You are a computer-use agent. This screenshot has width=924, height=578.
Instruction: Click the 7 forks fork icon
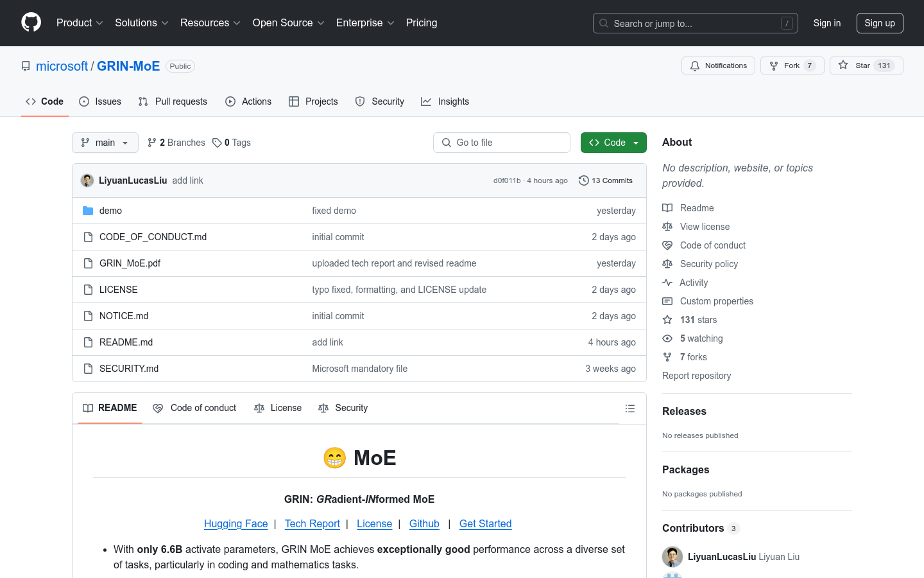(667, 357)
